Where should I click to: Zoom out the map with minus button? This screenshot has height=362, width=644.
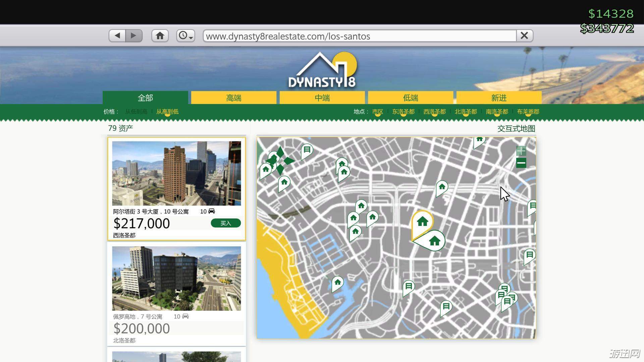(x=521, y=163)
